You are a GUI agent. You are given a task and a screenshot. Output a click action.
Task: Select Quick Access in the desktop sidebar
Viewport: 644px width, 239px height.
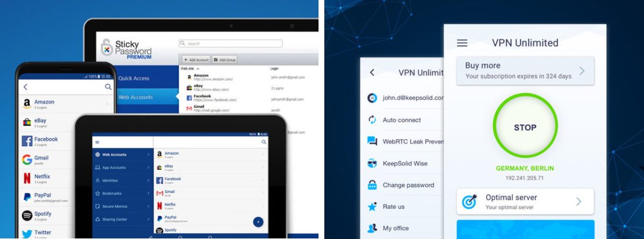(146, 78)
